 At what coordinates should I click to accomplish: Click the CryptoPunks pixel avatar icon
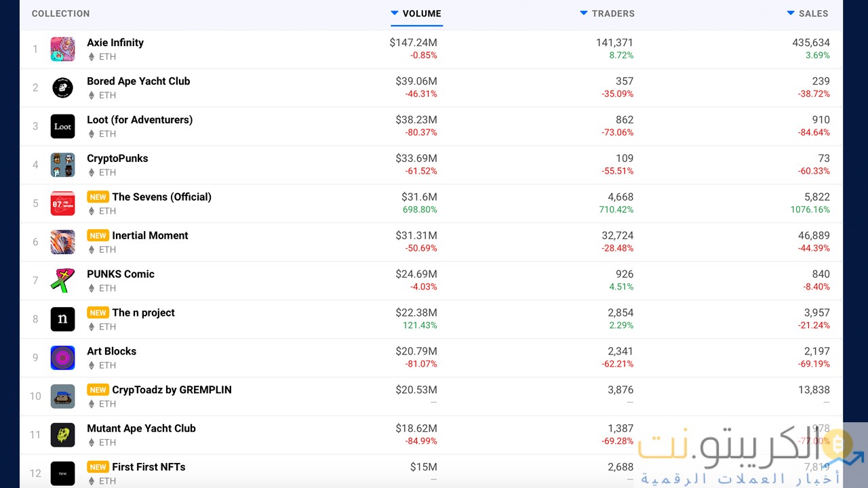coord(62,165)
